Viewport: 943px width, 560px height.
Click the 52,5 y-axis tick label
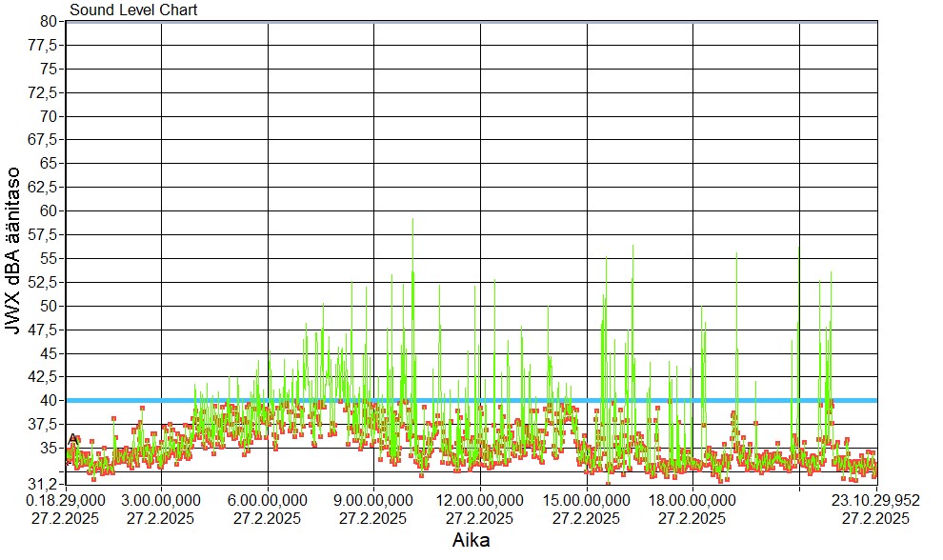coord(43,282)
